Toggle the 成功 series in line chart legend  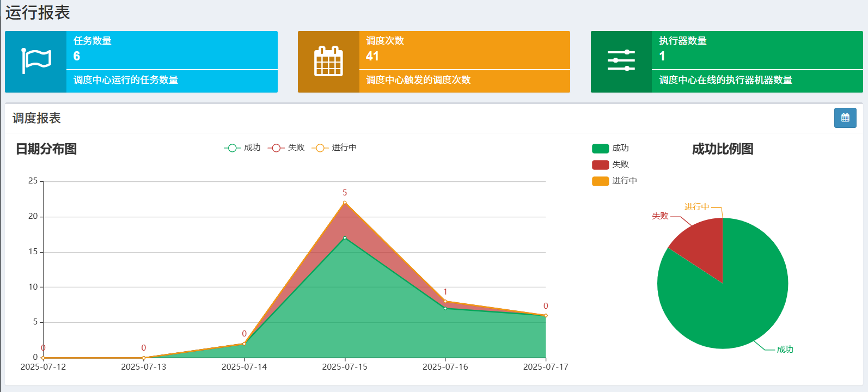pyautogui.click(x=242, y=148)
